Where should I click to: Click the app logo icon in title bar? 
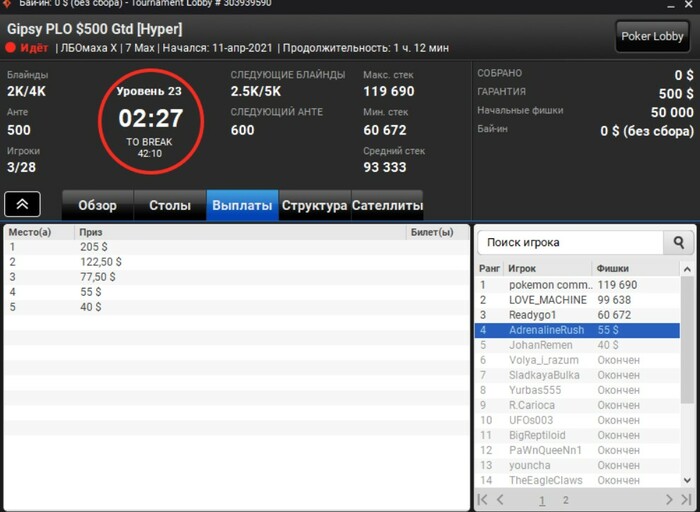(6, 4)
